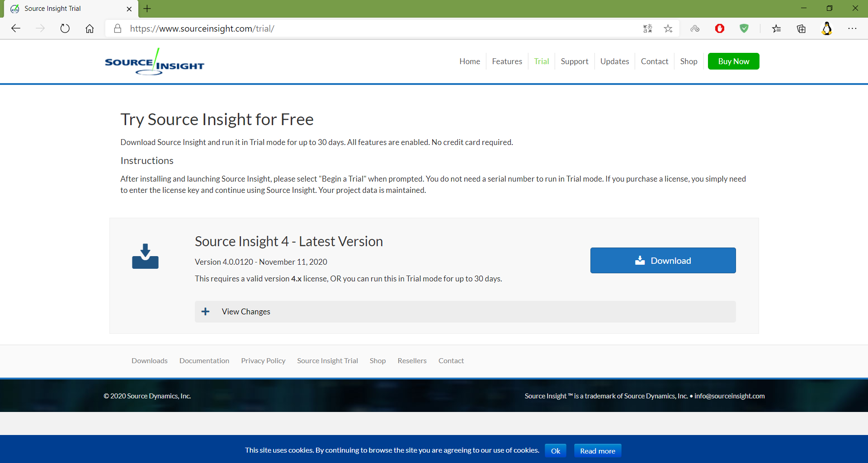868x463 pixels.
Task: Open the Contact item in top navigation
Action: point(654,61)
